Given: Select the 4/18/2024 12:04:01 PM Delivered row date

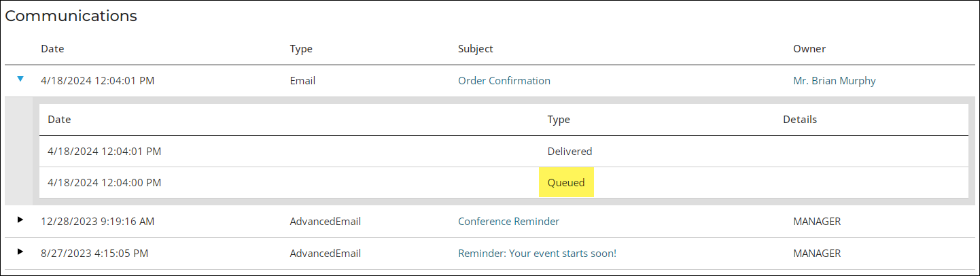Looking at the screenshot, I should click(104, 151).
